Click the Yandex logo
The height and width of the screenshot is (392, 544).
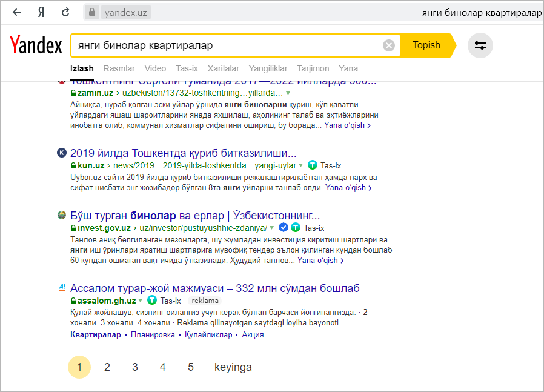click(36, 45)
